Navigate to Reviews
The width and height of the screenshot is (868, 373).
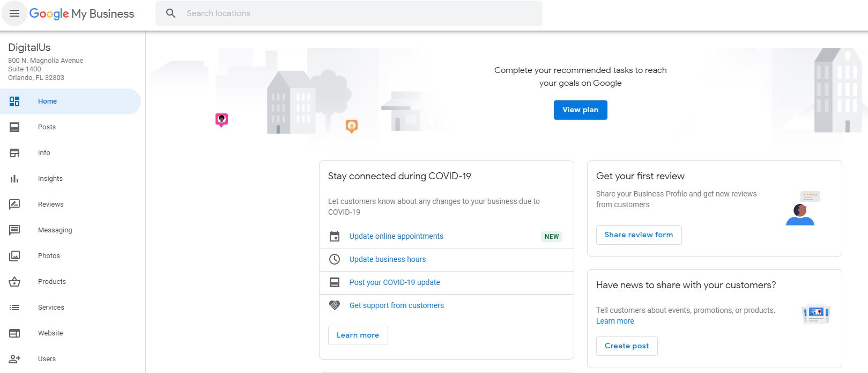click(70, 204)
